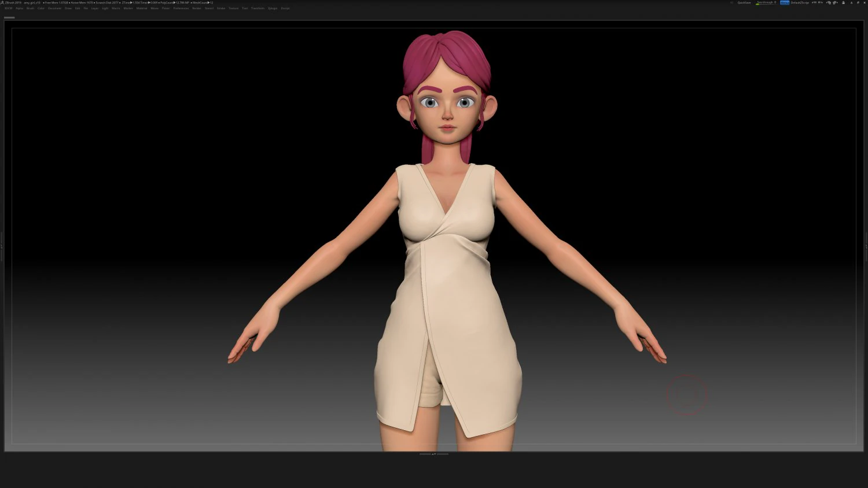868x488 pixels.
Task: Click the redo right-arrow icon in the title bar
Action: pos(820,2)
